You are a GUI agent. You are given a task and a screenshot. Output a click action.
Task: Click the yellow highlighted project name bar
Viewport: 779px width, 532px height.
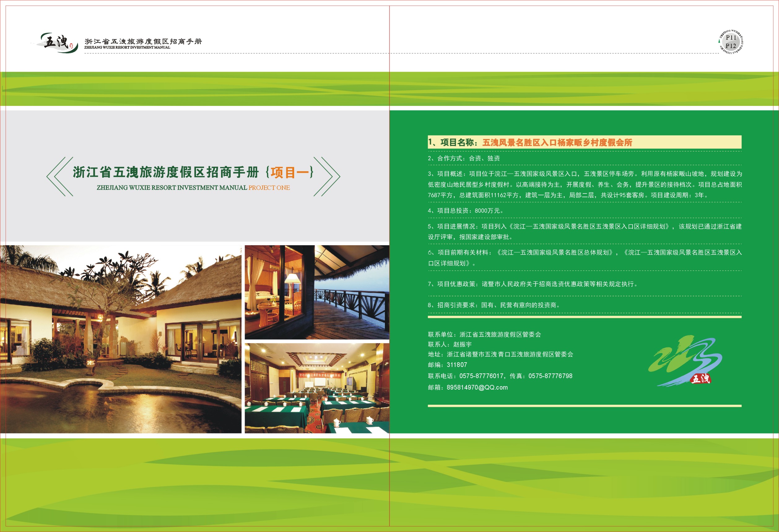(584, 142)
